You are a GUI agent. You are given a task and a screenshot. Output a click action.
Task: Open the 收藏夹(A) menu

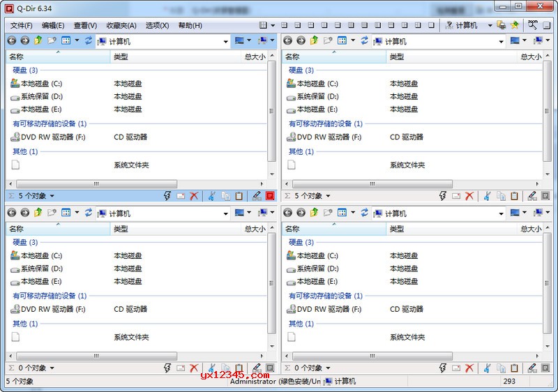point(121,25)
